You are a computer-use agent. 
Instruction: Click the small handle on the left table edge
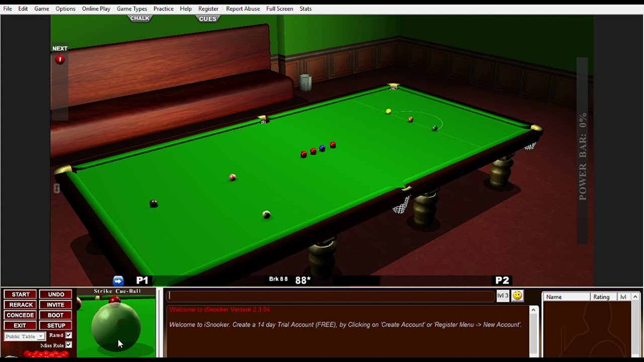[x=56, y=189]
